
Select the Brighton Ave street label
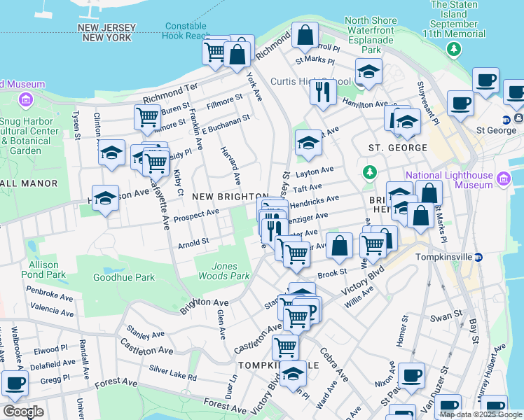click(204, 305)
